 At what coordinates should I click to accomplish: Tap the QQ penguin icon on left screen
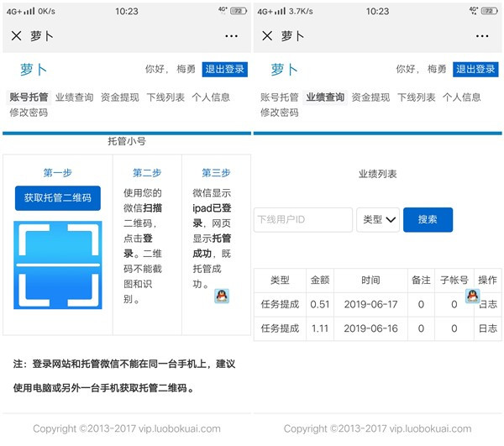click(222, 296)
